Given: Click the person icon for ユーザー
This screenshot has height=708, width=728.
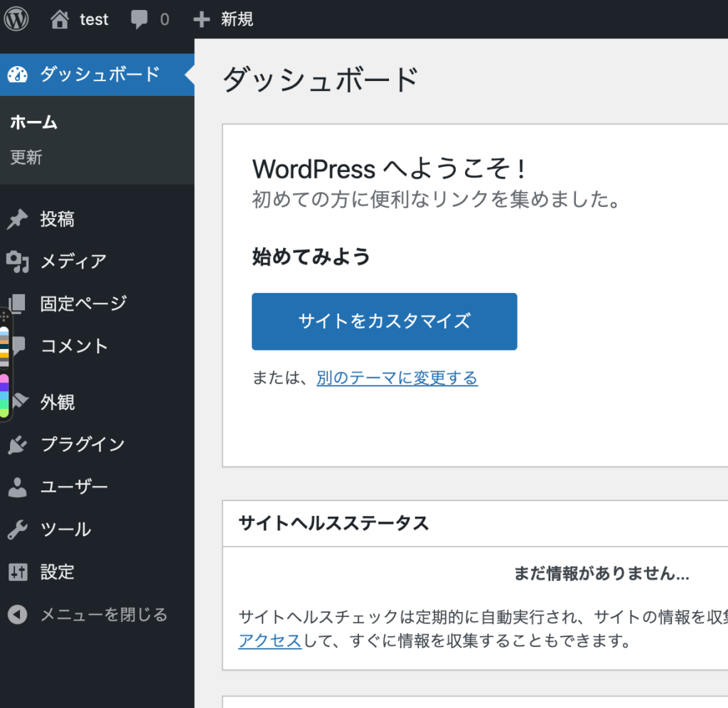Looking at the screenshot, I should tap(18, 487).
